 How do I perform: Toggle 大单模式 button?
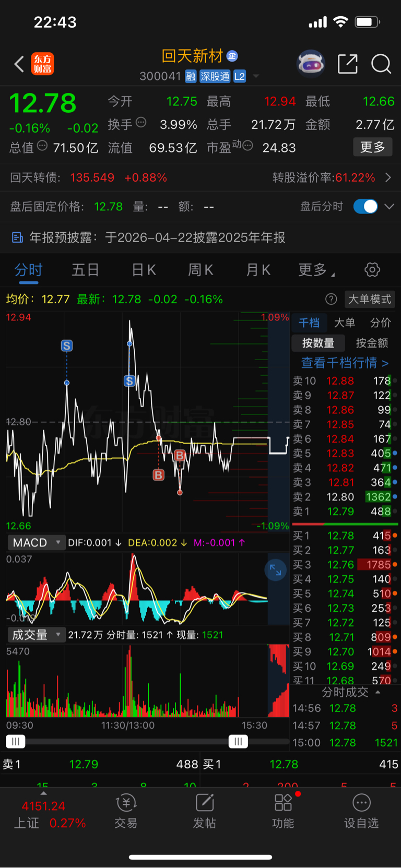click(370, 299)
